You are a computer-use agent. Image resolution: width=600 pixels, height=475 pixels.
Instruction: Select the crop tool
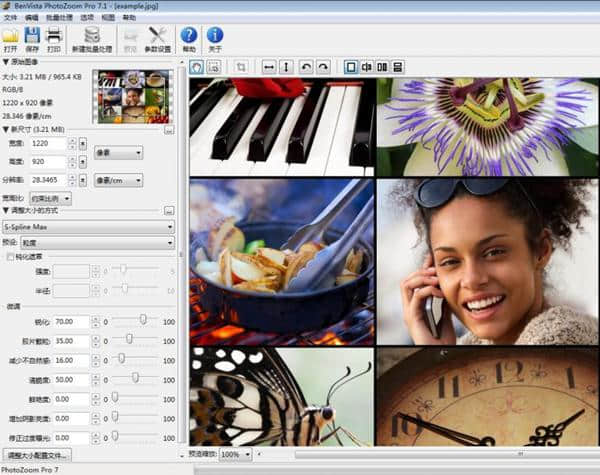click(241, 67)
